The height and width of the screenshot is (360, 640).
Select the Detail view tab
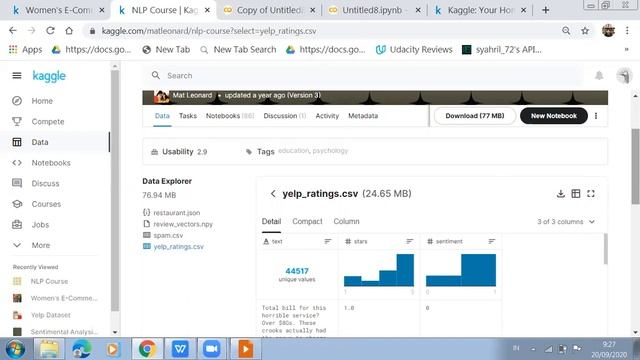(x=271, y=222)
